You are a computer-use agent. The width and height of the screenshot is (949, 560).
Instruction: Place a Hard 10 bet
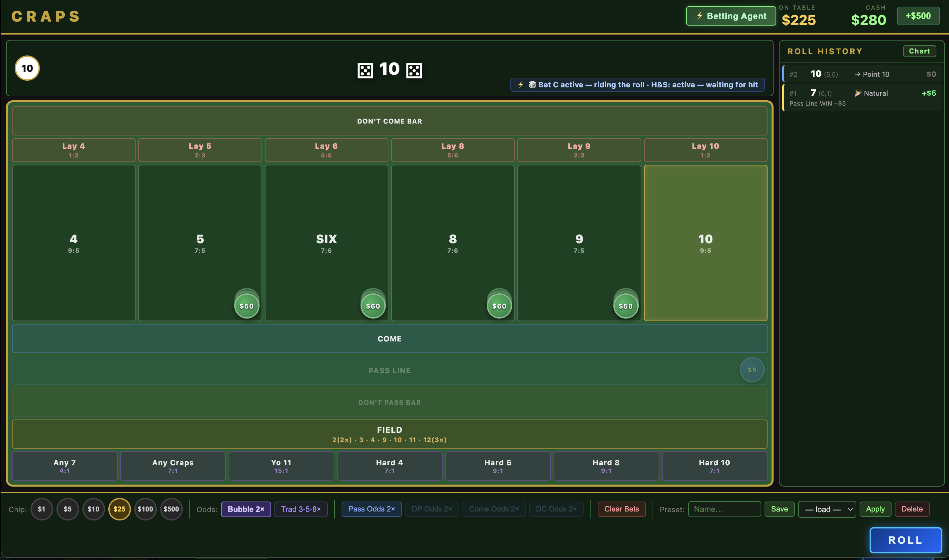tap(715, 466)
